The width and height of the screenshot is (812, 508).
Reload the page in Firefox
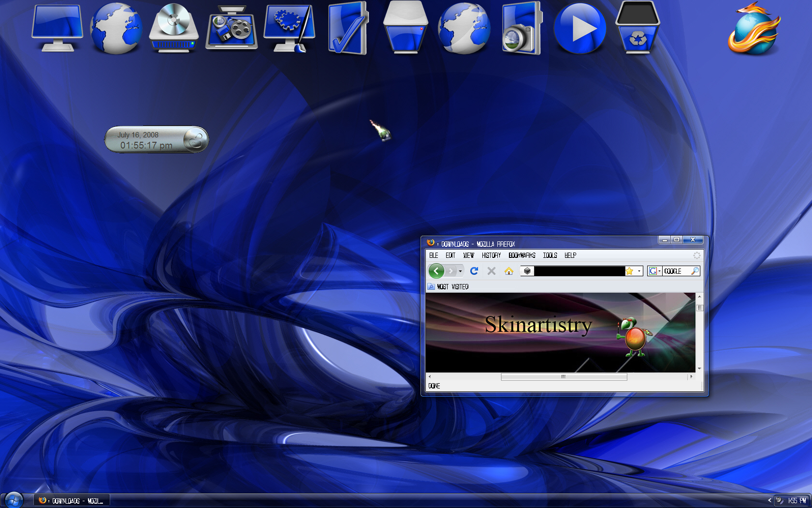tap(474, 271)
